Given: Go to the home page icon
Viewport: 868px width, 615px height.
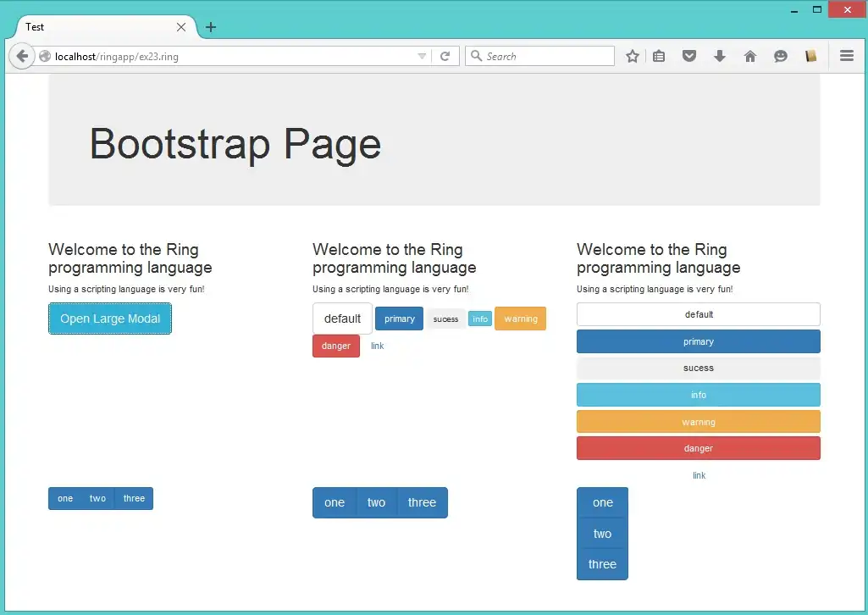Looking at the screenshot, I should pos(749,57).
